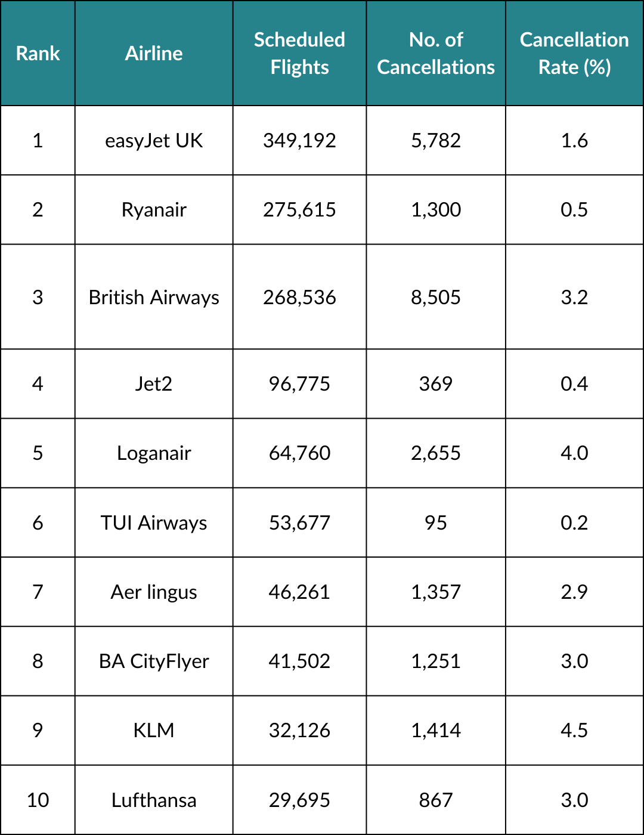Screen dimensions: 644x835
Task: Click the KLM airline cell
Action: coord(154,731)
